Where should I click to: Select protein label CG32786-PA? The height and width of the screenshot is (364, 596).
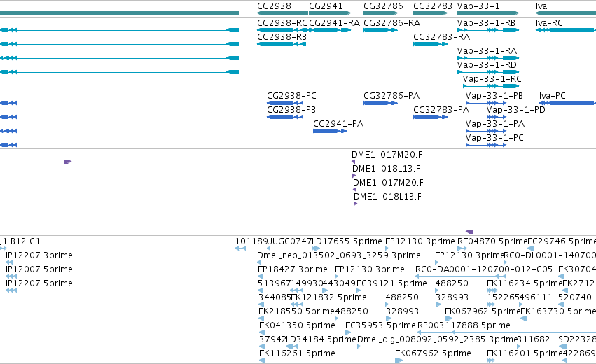click(391, 96)
